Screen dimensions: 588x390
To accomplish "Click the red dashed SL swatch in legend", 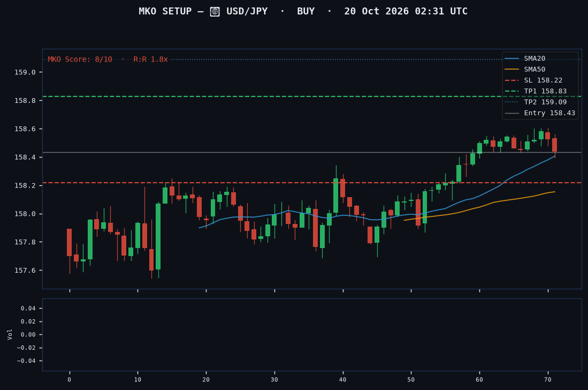I will coord(512,80).
